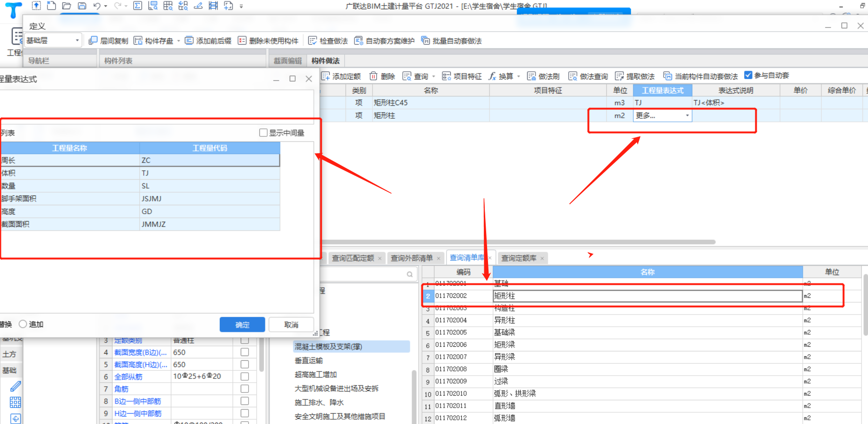The image size is (868, 424).
Task: Switch to the 查询清单库 tab
Action: 467,257
